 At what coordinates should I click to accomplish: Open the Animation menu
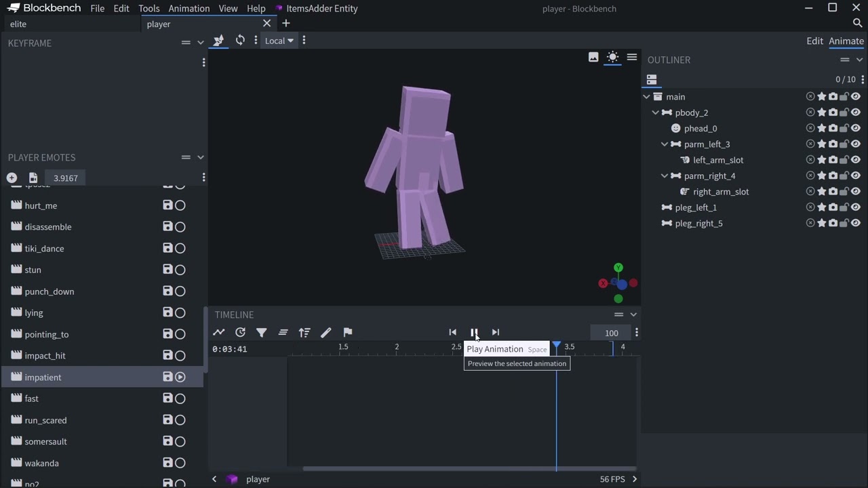click(189, 8)
